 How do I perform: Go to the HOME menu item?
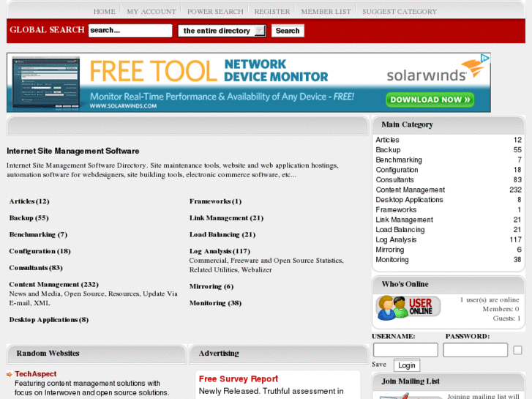[105, 12]
